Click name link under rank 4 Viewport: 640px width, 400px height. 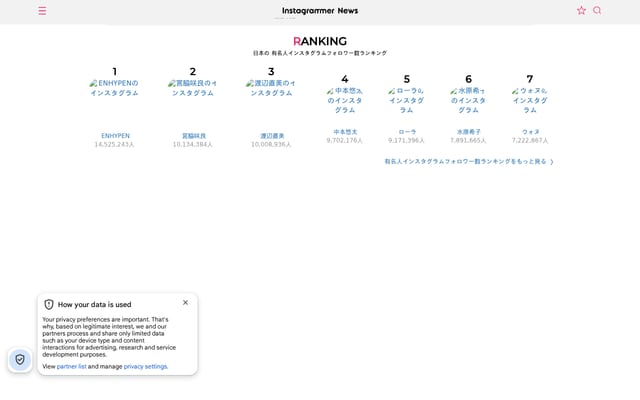click(x=345, y=132)
